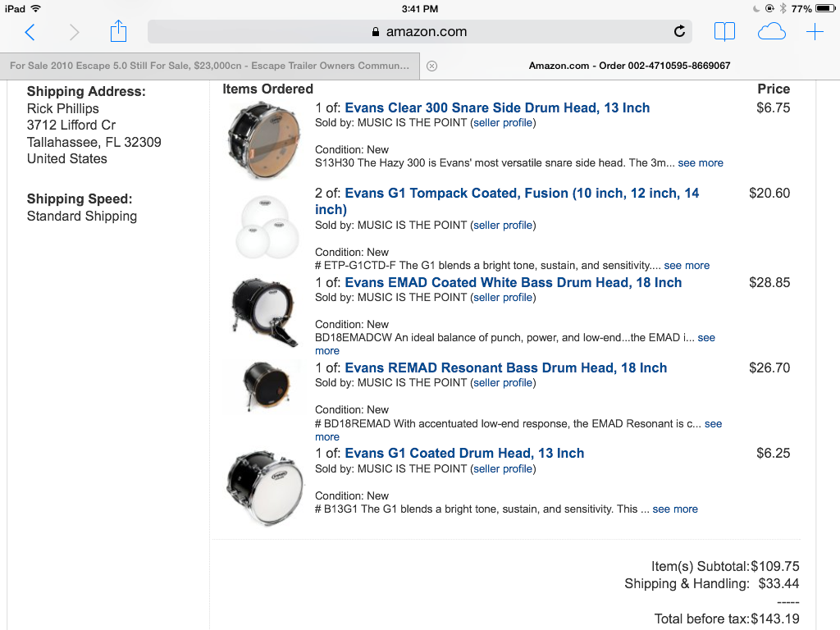Open Evans REMAD Resonant Bass Drum Head link
The width and height of the screenshot is (840, 630).
505,367
